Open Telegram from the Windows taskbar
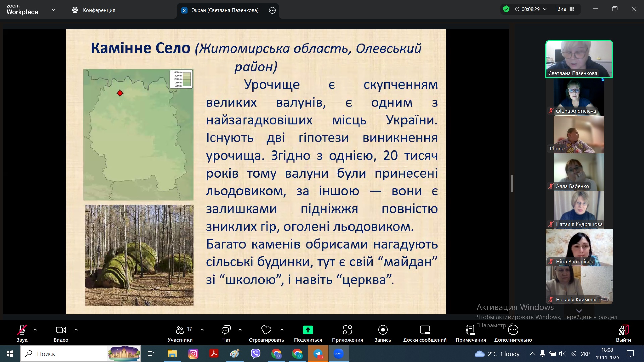This screenshot has width=644, height=362. click(x=318, y=354)
